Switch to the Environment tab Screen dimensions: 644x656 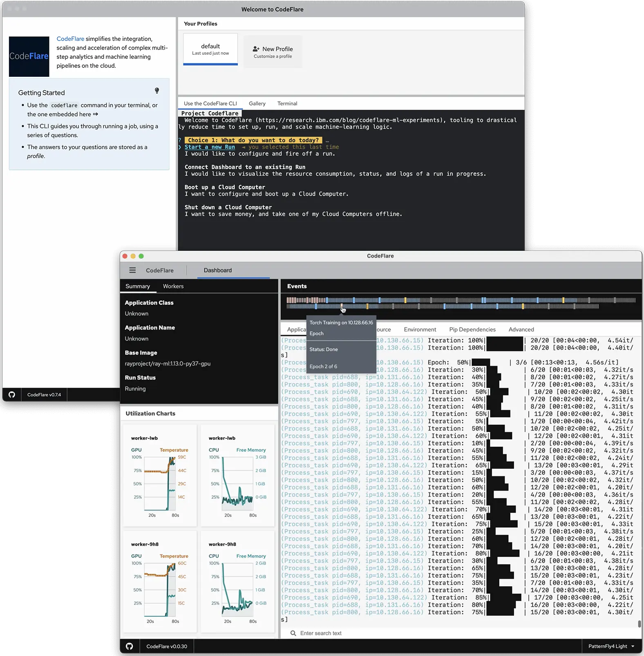coord(420,330)
